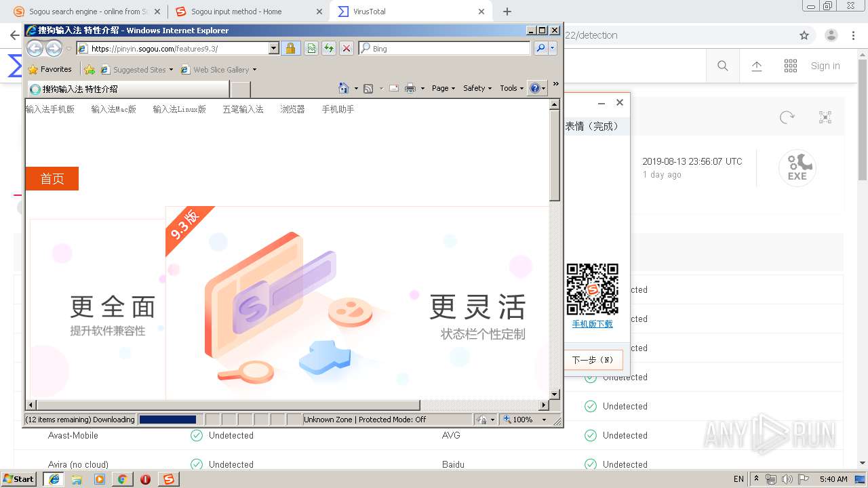Switch to Sogou input method Home tab
Viewport: 868px width, 488px height.
click(x=248, y=12)
